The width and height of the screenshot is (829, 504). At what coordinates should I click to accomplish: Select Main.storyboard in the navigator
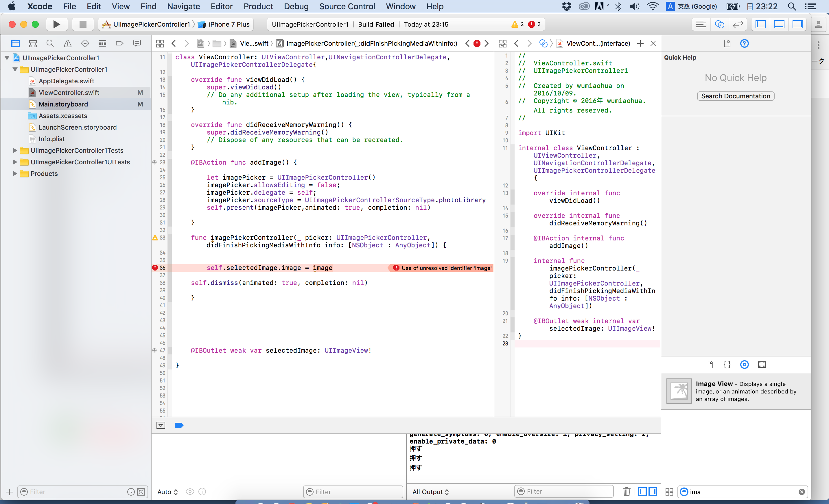point(63,104)
